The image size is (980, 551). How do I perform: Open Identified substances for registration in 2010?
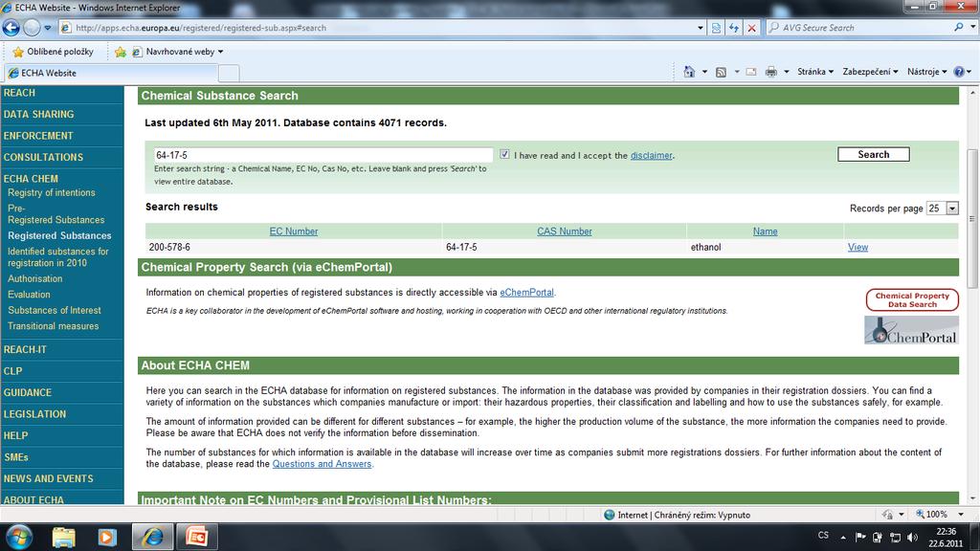[58, 257]
